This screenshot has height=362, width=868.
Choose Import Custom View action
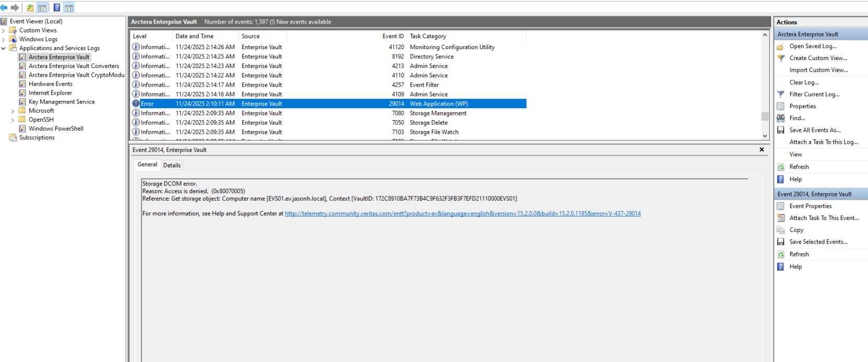pyautogui.click(x=818, y=70)
